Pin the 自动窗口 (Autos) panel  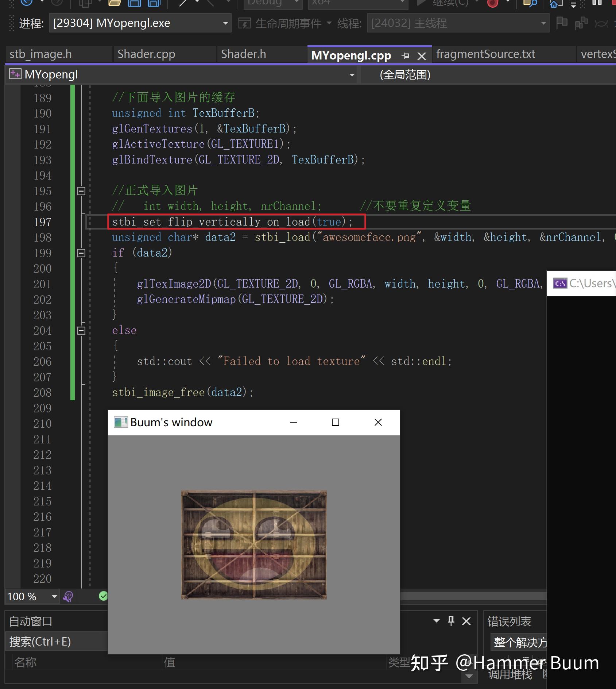click(451, 621)
